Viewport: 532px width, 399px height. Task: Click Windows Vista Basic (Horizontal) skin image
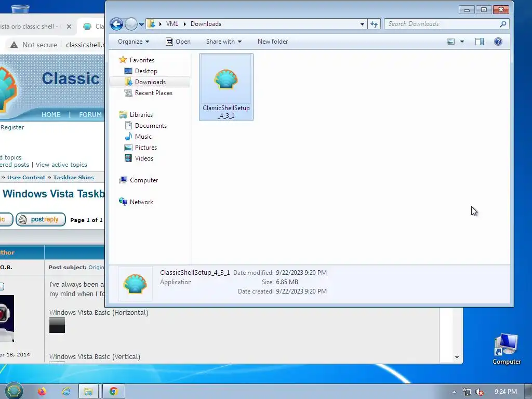tap(57, 325)
